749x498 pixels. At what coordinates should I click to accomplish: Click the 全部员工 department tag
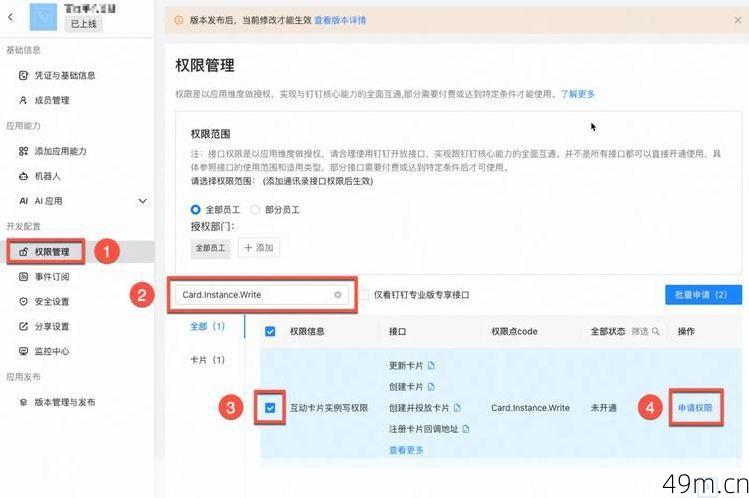210,248
